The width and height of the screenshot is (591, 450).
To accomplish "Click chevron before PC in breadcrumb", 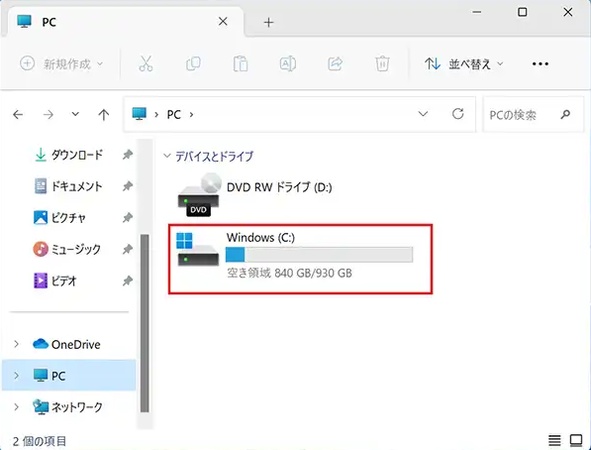I will tap(156, 114).
